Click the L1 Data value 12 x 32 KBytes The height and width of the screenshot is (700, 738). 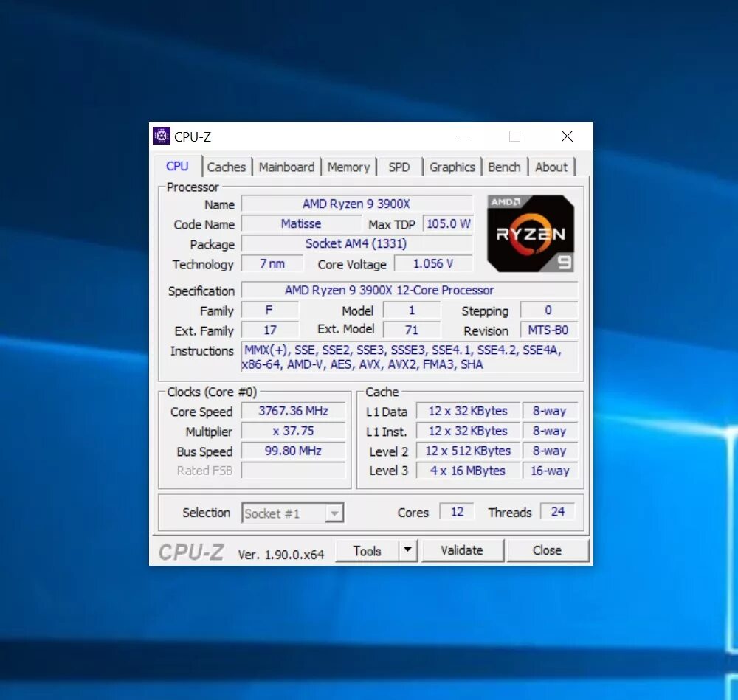[468, 411]
